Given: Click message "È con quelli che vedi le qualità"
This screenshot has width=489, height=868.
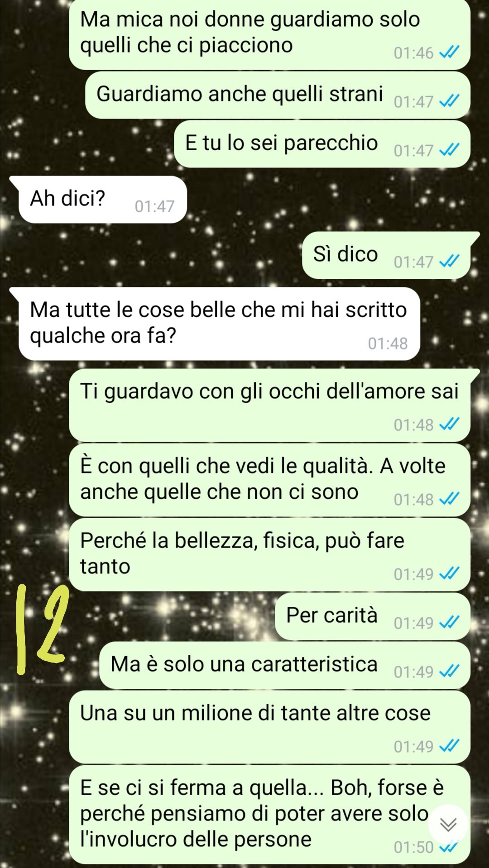Looking at the screenshot, I should click(x=270, y=480).
